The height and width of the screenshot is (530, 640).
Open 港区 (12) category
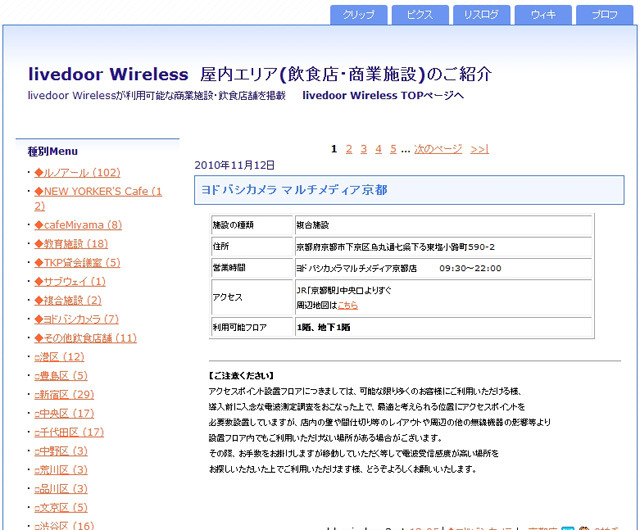click(59, 357)
